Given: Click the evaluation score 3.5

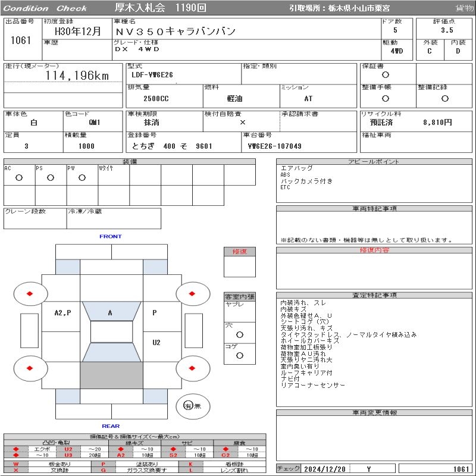Looking at the screenshot, I should (447, 30).
